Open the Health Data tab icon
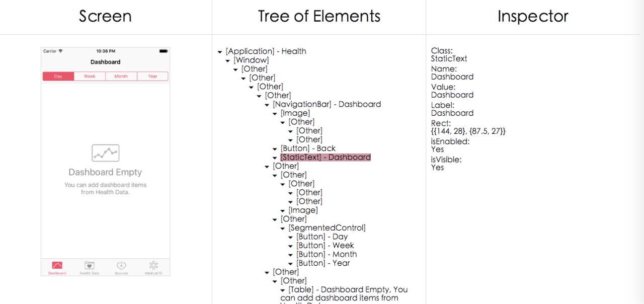 [89, 265]
